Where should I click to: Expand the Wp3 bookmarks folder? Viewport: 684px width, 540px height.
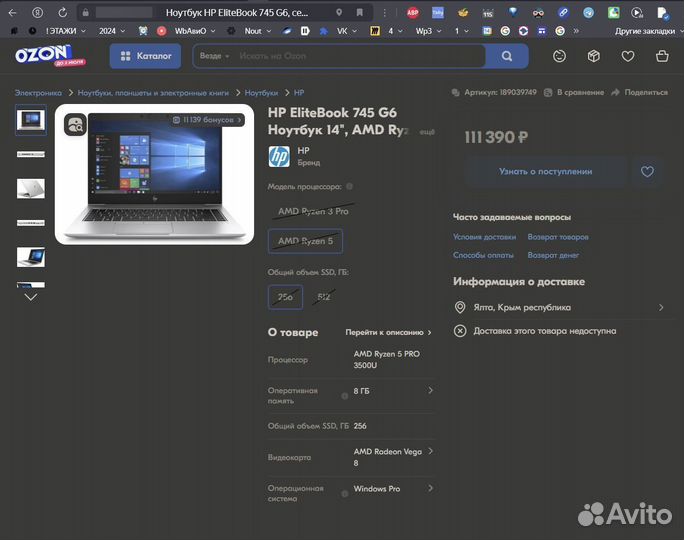(x=428, y=31)
